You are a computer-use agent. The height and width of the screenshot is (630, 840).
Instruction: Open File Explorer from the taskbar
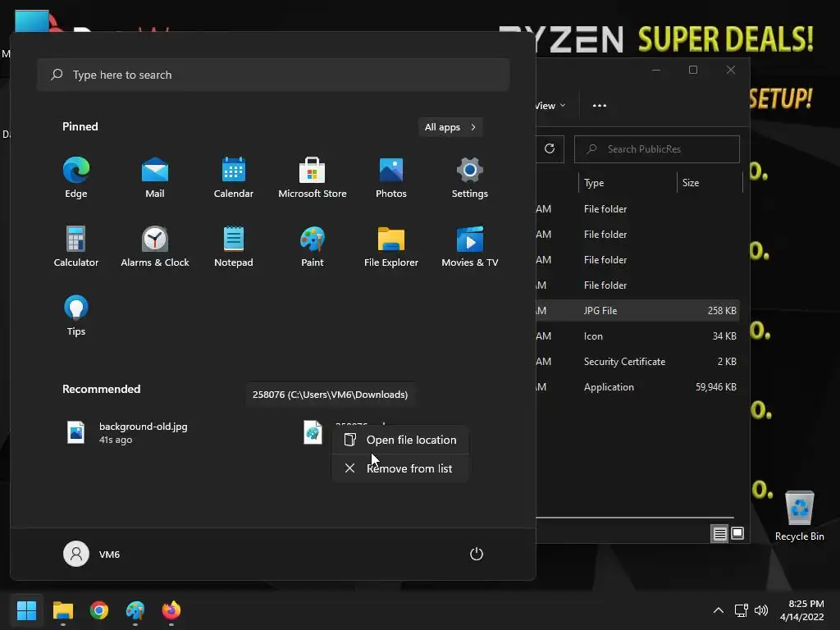62,610
